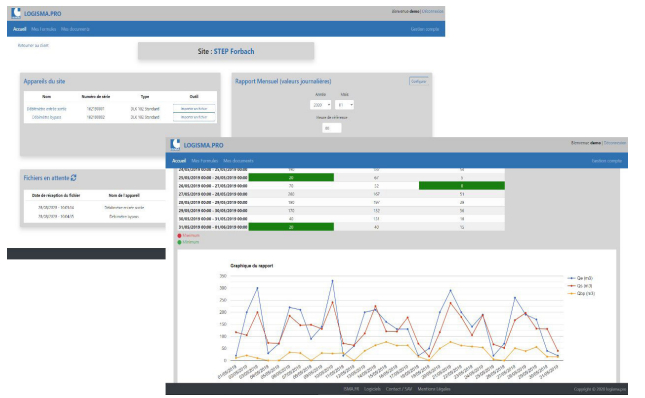This screenshot has height=398, width=645.
Task: Toggle the Qe (m3) legend series
Action: (x=580, y=278)
